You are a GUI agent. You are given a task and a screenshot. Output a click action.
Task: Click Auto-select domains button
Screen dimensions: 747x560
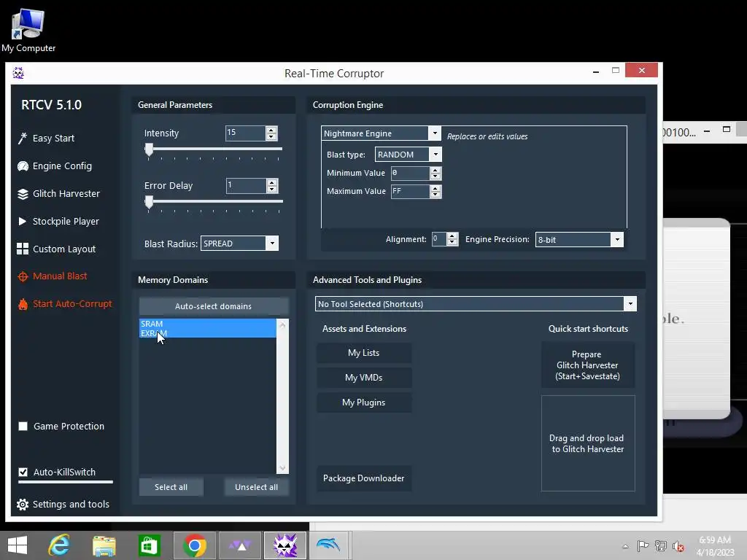pos(214,306)
